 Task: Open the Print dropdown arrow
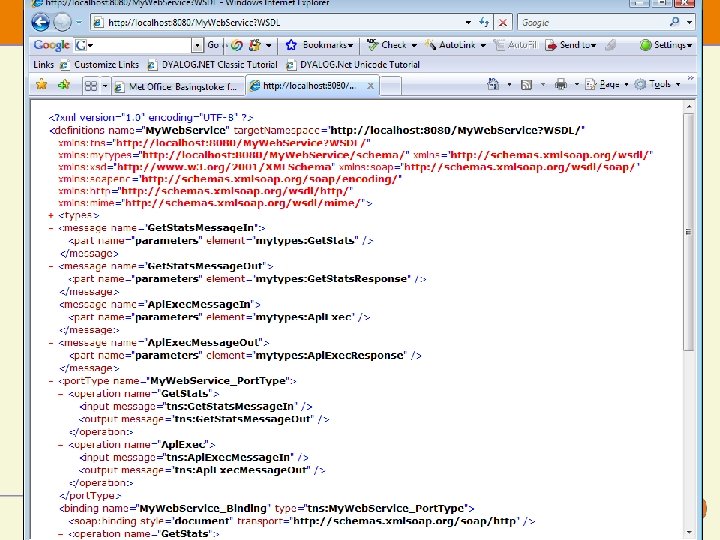click(576, 85)
